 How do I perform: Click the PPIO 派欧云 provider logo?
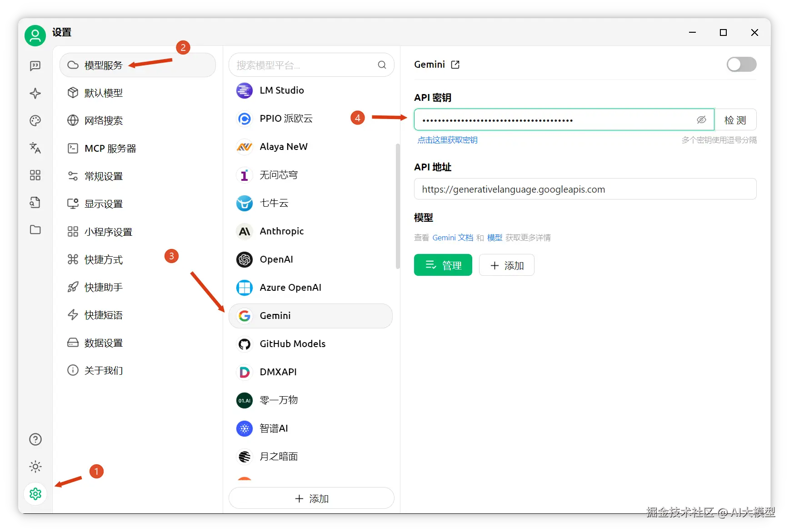point(245,119)
